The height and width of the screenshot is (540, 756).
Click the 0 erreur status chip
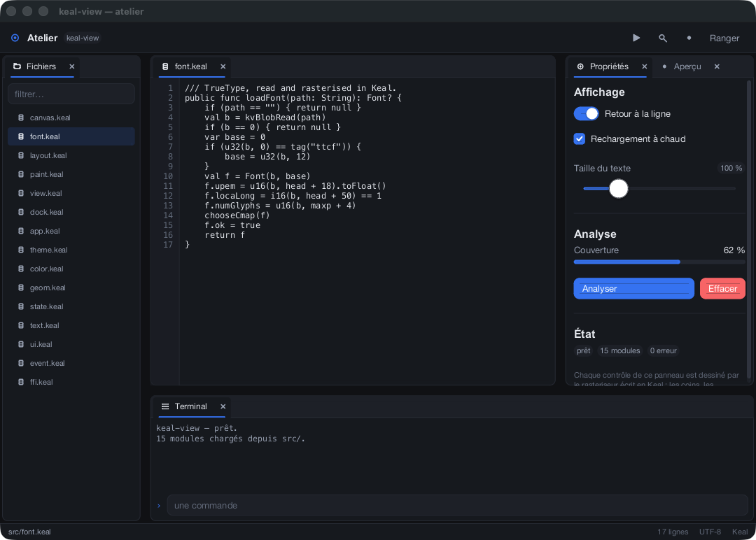pyautogui.click(x=663, y=350)
